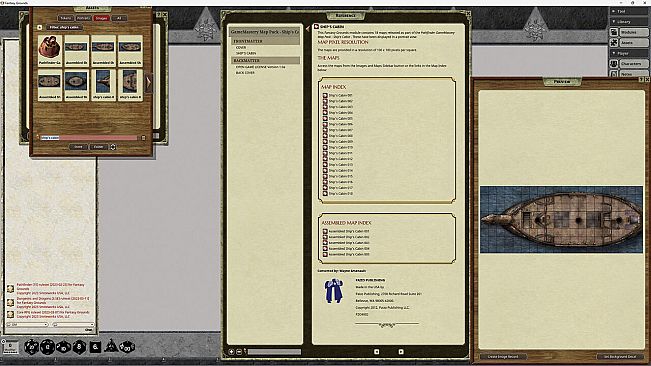Open BACK COVER entry in Reference index

point(245,73)
